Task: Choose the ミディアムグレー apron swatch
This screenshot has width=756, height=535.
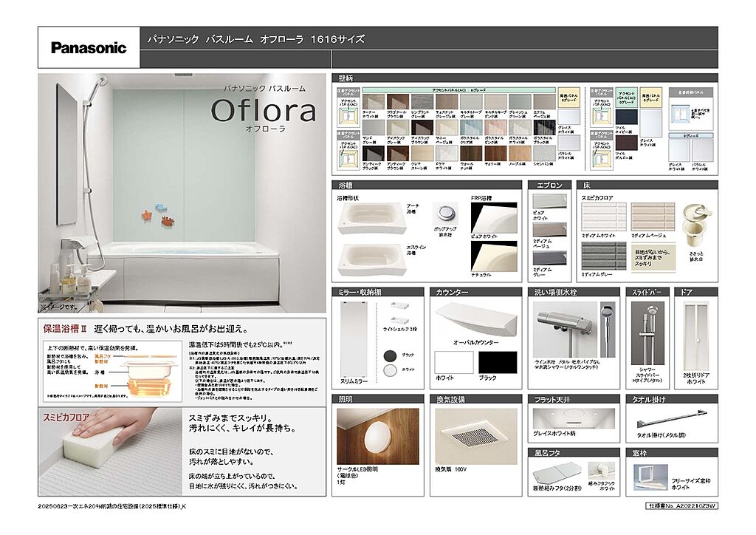Action: pos(549,259)
